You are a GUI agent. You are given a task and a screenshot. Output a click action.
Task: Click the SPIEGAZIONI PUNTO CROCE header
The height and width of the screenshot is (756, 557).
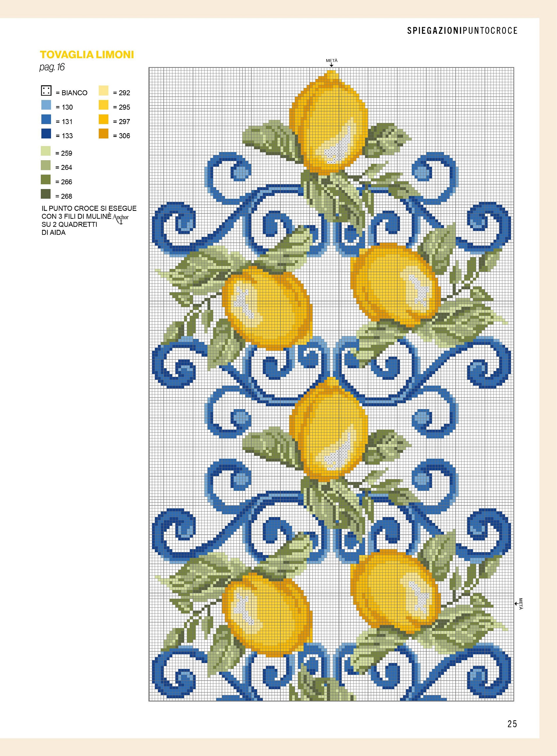point(462,31)
